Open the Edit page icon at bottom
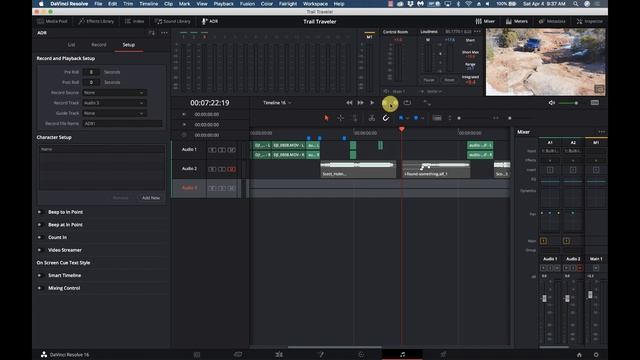The image size is (640, 360). (279, 354)
